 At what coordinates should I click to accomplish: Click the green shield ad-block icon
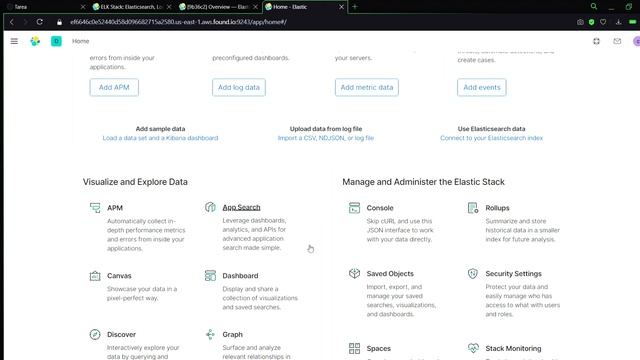[x=591, y=22]
